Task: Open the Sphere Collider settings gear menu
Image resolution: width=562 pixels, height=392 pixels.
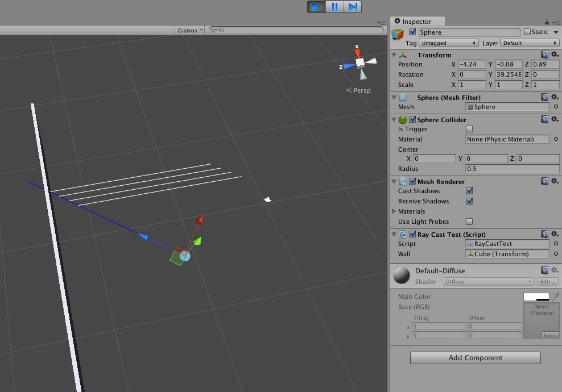Action: click(x=555, y=119)
